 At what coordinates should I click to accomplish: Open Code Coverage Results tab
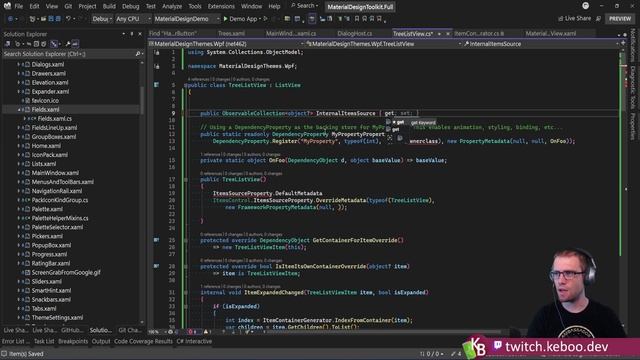point(143,341)
